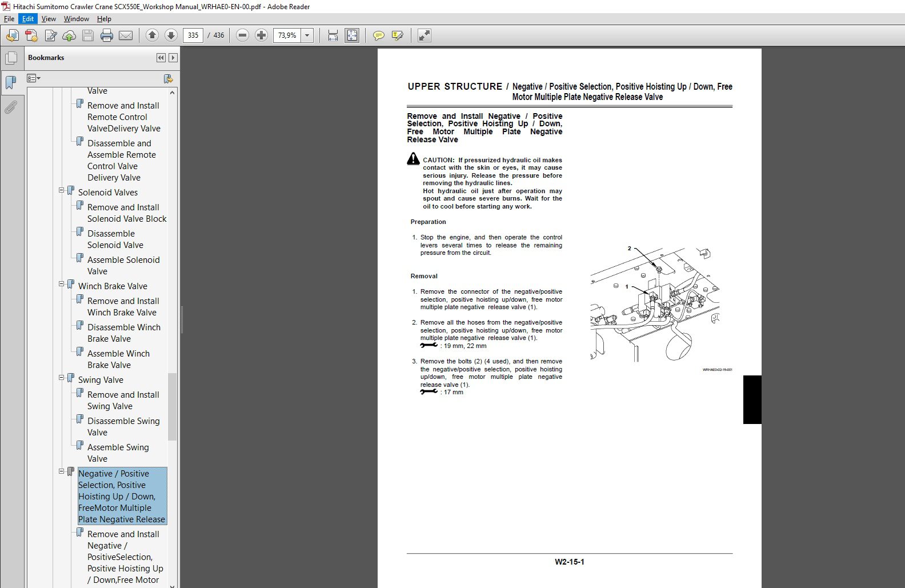The height and width of the screenshot is (588, 905).
Task: Collapse the Bookmarks pane with double arrow
Action: tap(161, 58)
